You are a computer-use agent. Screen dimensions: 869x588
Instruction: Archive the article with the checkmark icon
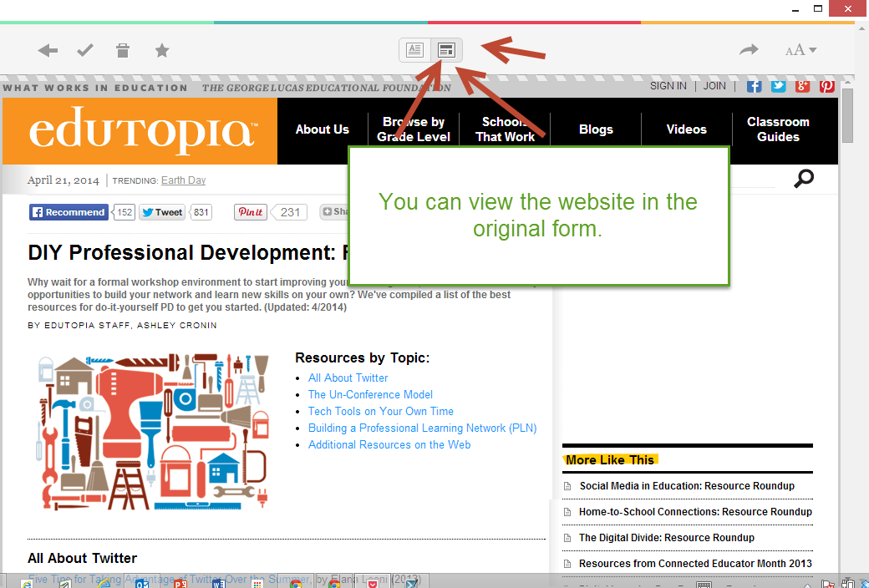pyautogui.click(x=85, y=51)
